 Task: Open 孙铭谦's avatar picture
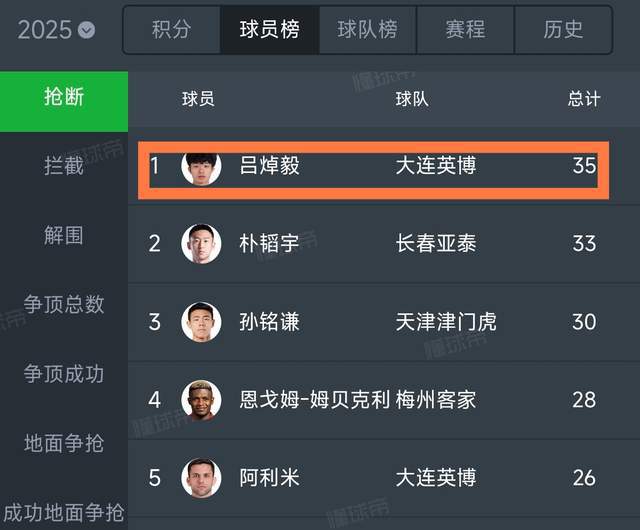point(201,321)
